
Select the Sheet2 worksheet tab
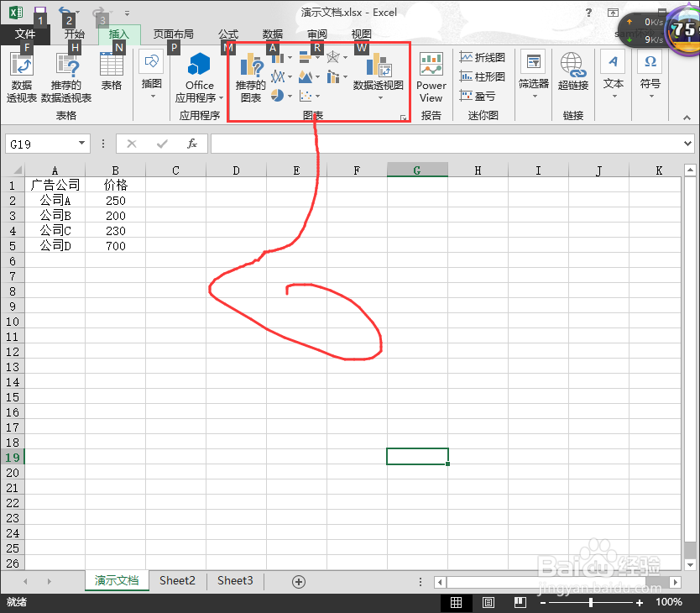click(x=177, y=580)
